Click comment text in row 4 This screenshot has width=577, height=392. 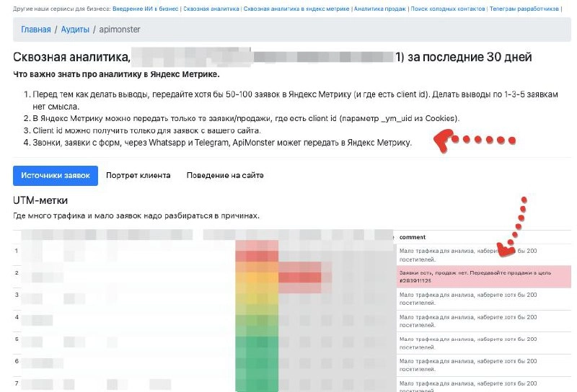468,321
